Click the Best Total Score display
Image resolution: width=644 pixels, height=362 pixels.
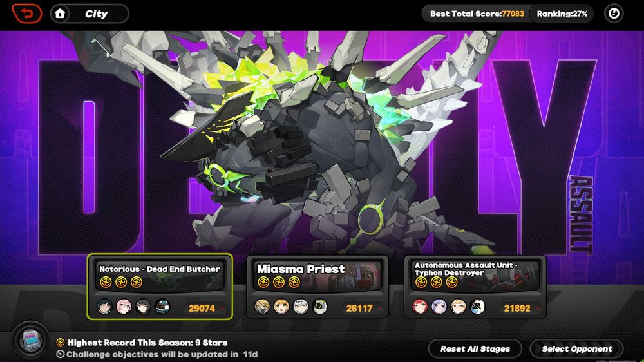477,14
